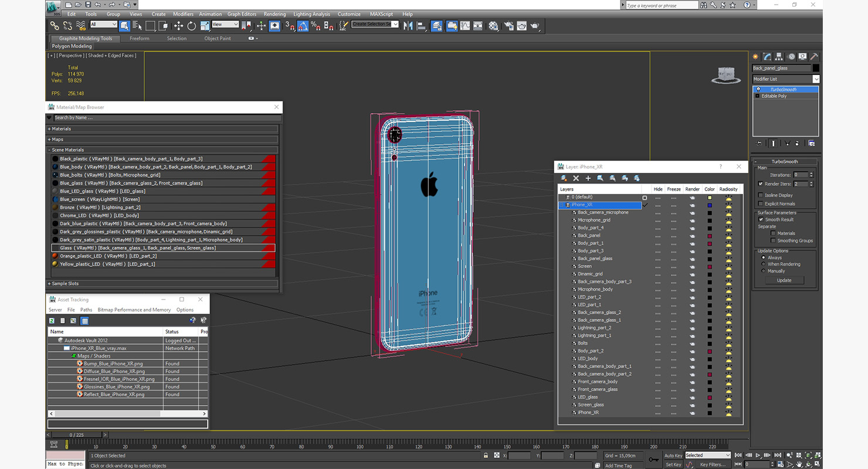Enable the Explicit Normals checkbox
This screenshot has height=469, width=868.
[x=761, y=203]
